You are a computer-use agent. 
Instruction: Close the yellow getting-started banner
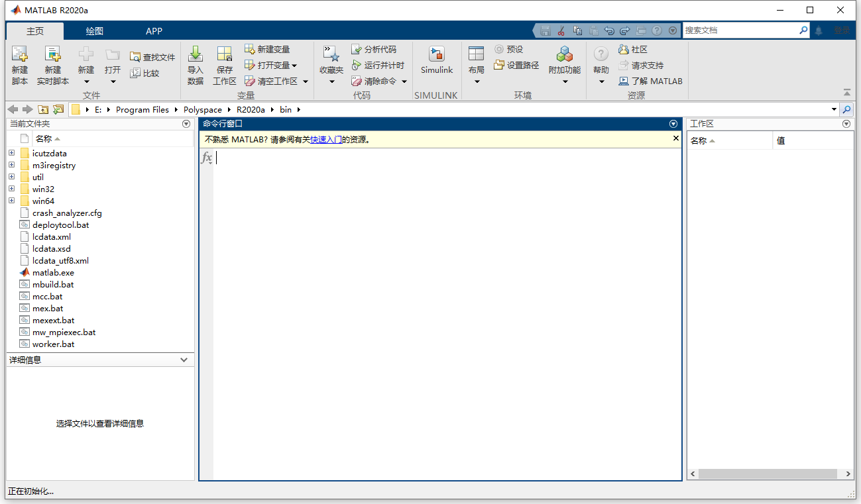[x=676, y=138]
